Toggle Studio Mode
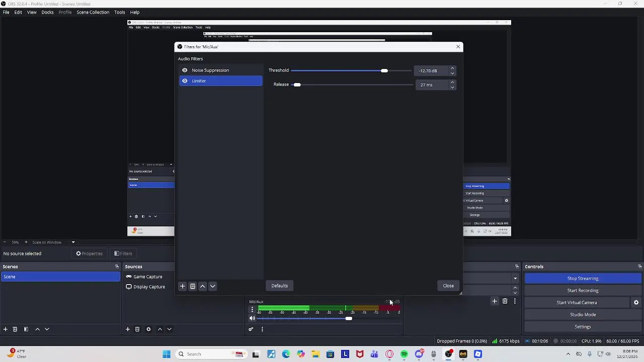The width and height of the screenshot is (644, 362). 583,315
